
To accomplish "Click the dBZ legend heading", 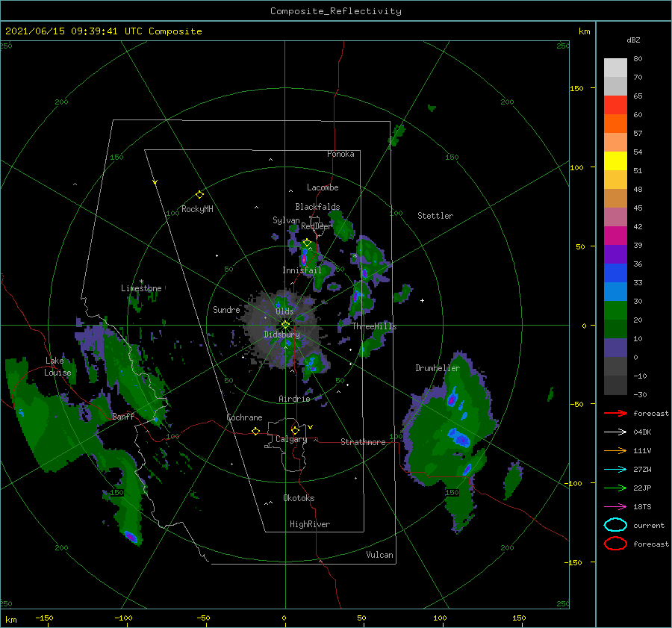I will pos(633,40).
